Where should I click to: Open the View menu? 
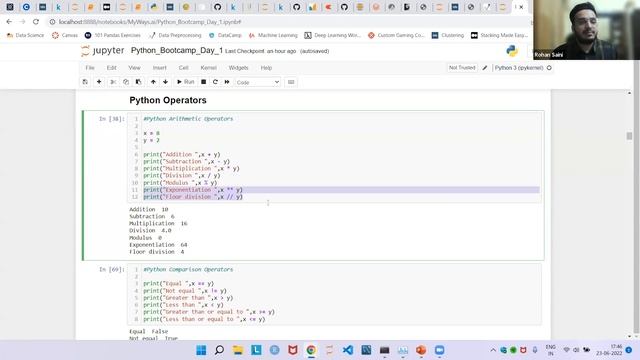134,68
